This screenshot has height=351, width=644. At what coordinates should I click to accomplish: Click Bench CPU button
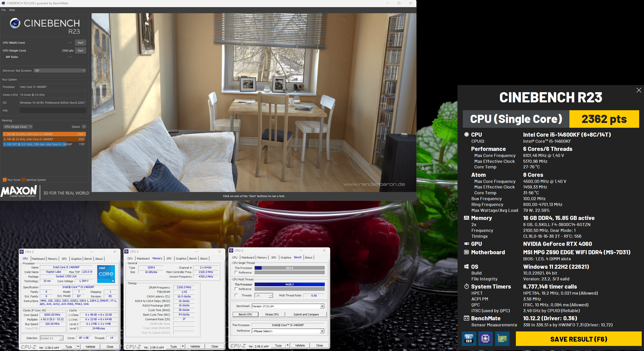pyautogui.click(x=245, y=314)
